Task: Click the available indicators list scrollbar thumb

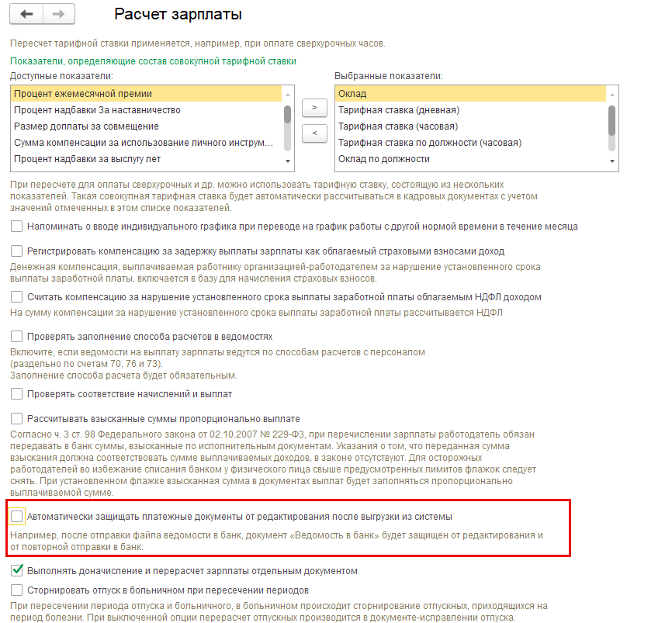Action: click(288, 115)
